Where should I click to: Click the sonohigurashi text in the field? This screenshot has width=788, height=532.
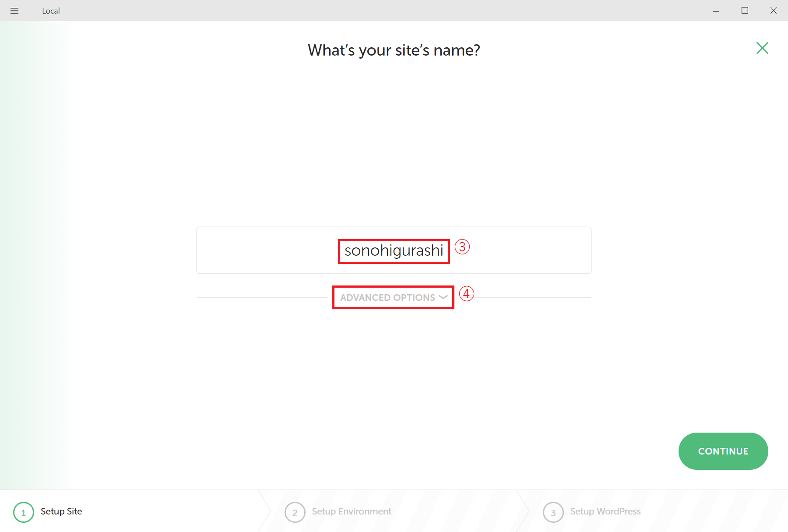(x=394, y=251)
